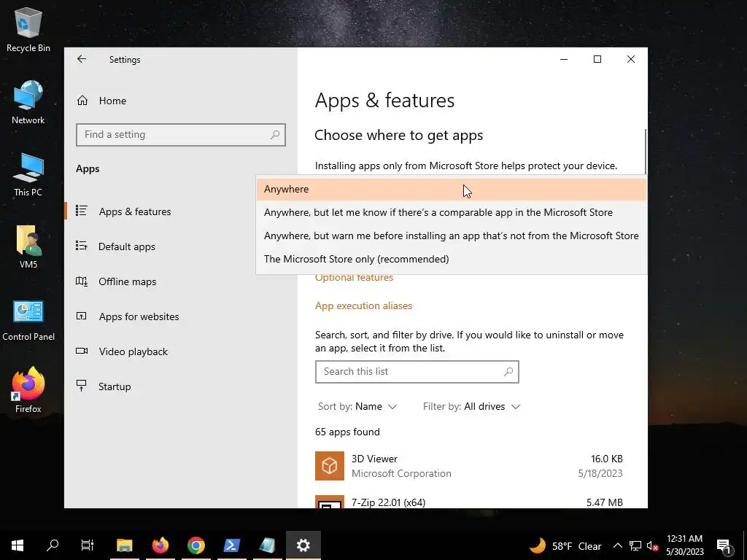Open the clock showing 12:31 AM
The height and width of the screenshot is (560, 747).
click(684, 545)
